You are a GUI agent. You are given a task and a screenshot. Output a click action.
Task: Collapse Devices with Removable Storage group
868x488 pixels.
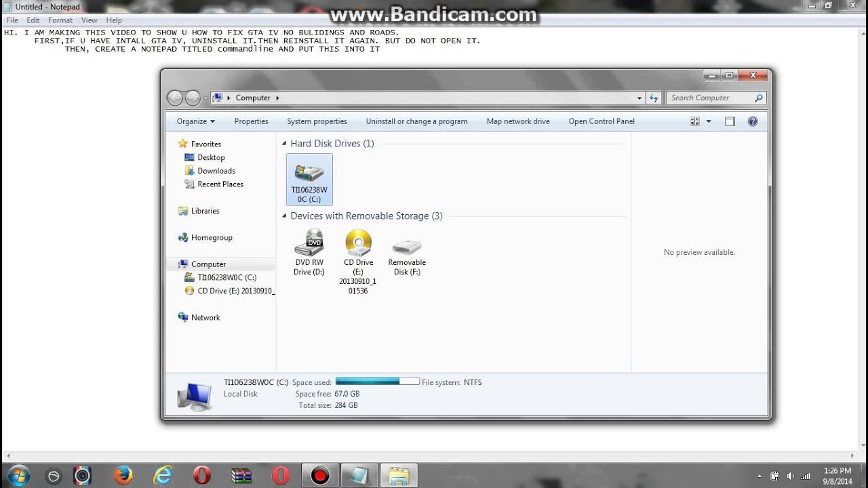(284, 216)
